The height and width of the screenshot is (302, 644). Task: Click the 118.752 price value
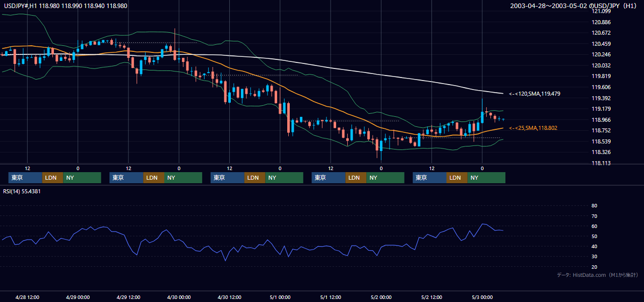pyautogui.click(x=602, y=130)
